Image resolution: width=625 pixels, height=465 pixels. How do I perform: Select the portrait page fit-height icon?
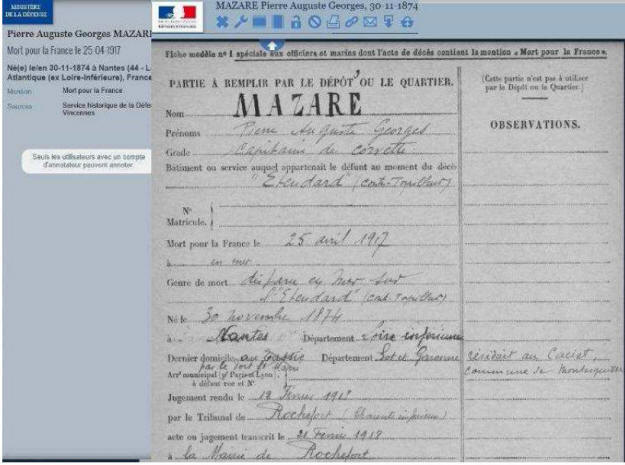point(278,21)
